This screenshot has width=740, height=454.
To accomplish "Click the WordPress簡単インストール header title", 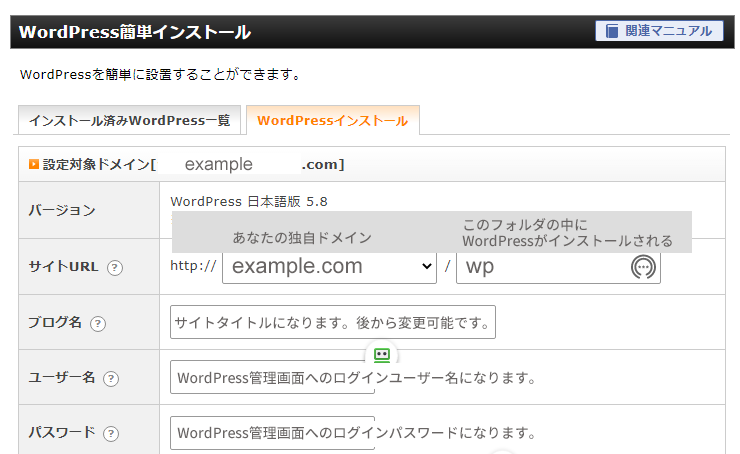I will tap(135, 32).
